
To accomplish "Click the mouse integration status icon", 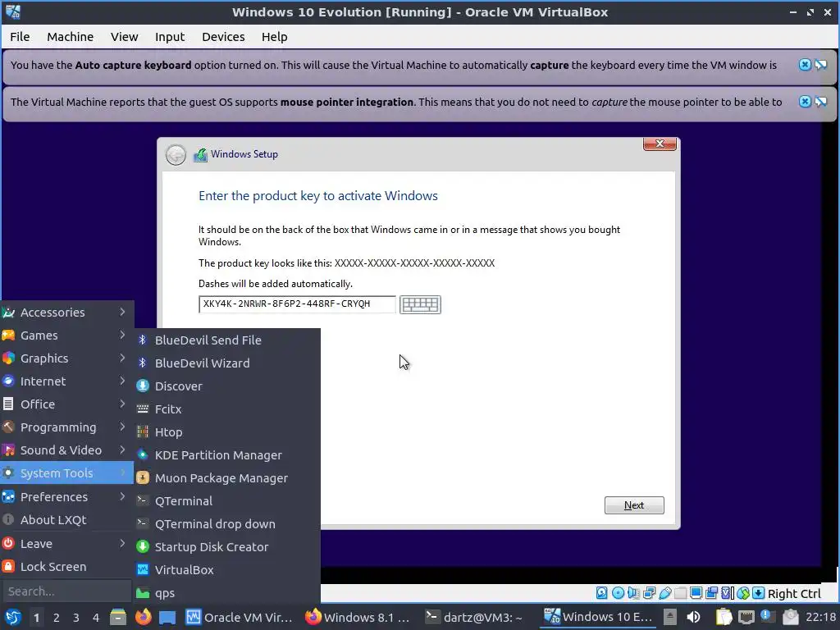I will 743,593.
